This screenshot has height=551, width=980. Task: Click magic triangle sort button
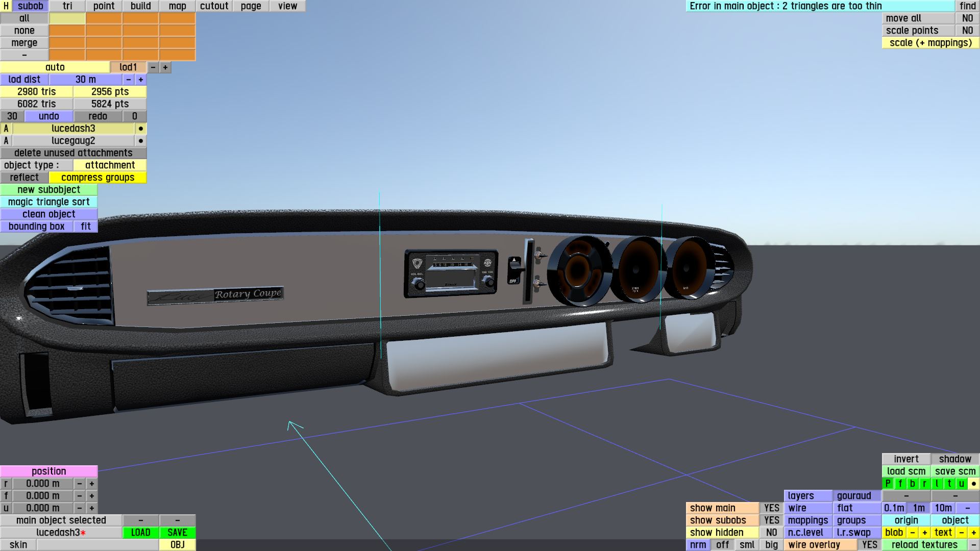[x=49, y=202]
